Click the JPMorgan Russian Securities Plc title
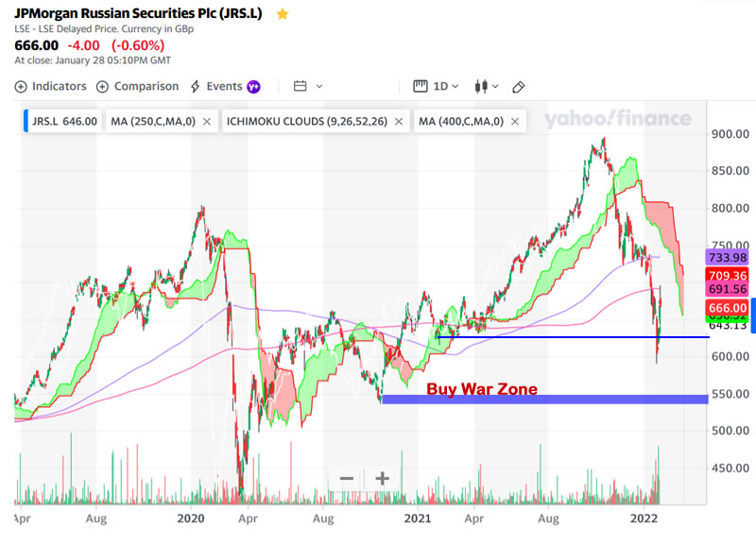Image resolution: width=756 pixels, height=545 pixels. 138,13
